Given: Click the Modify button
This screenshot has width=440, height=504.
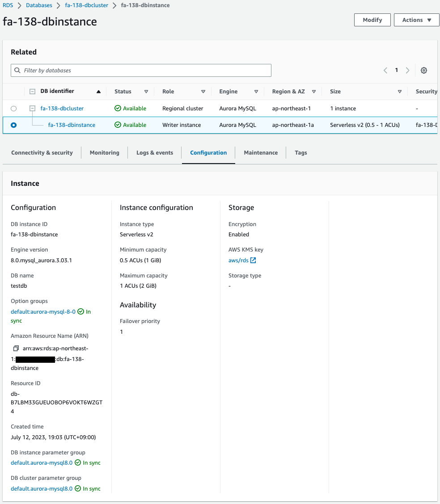Looking at the screenshot, I should coord(372,20).
